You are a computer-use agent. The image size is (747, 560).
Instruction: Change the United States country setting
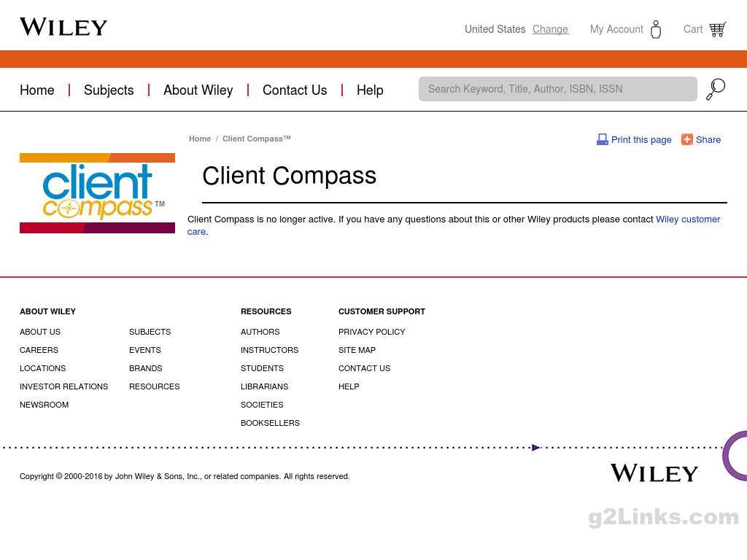click(550, 29)
